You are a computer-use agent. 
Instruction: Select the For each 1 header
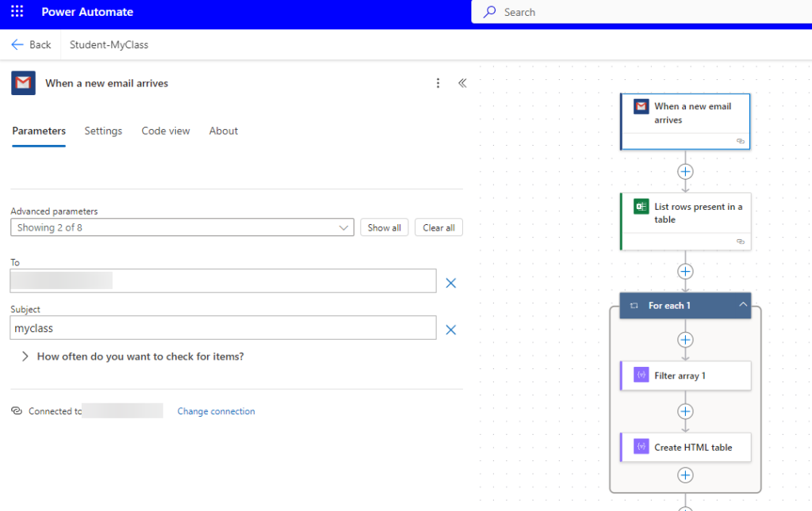click(685, 306)
